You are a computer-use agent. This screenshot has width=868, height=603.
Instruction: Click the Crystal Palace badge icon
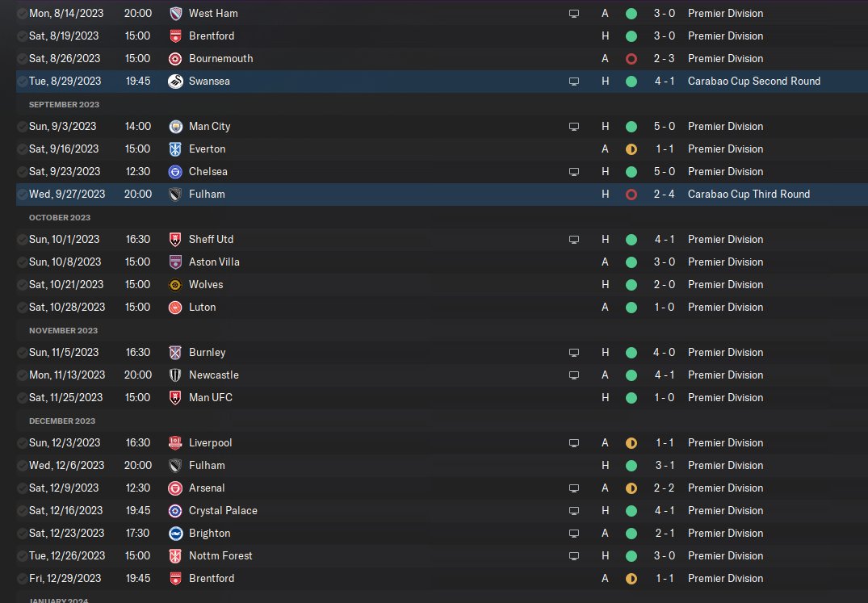175,510
